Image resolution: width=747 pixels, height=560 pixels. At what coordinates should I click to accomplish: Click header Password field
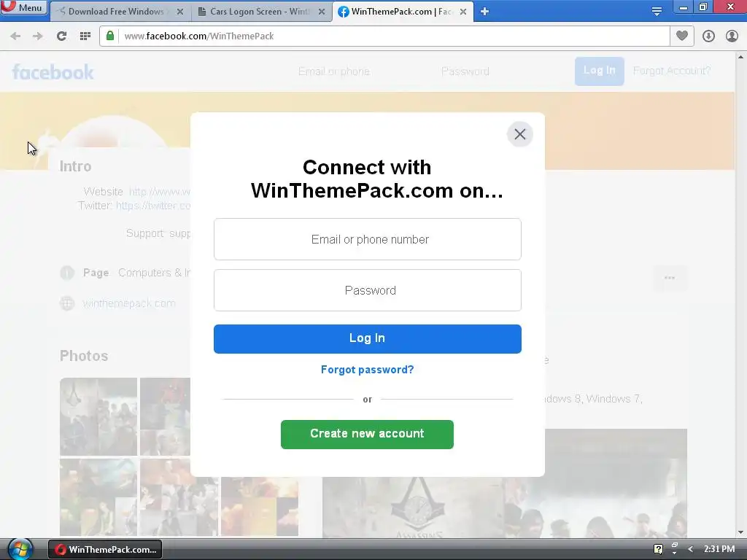465,71
